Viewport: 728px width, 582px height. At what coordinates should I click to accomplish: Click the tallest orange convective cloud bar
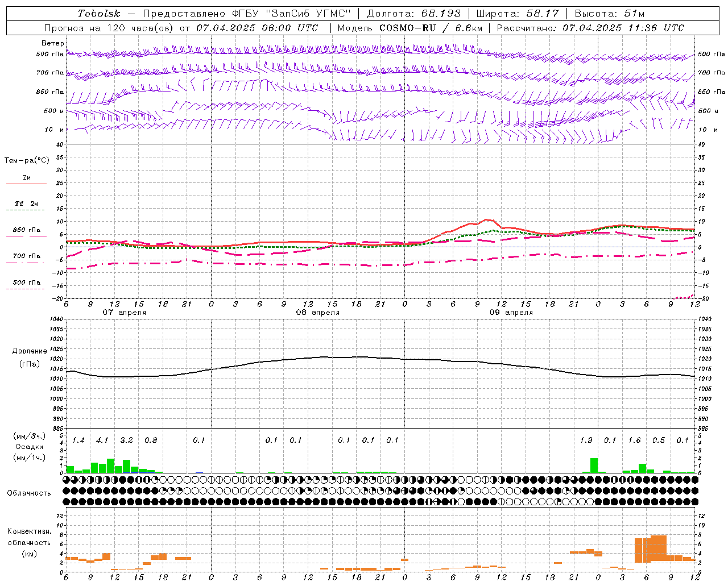point(659,549)
